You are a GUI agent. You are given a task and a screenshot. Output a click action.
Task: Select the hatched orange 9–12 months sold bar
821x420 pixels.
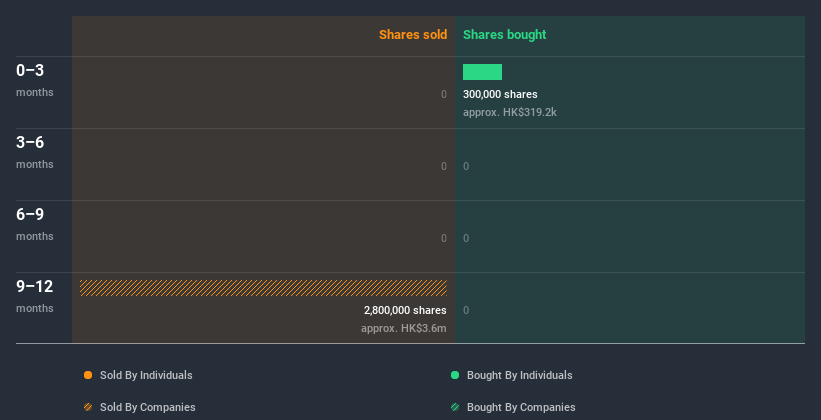coord(263,288)
